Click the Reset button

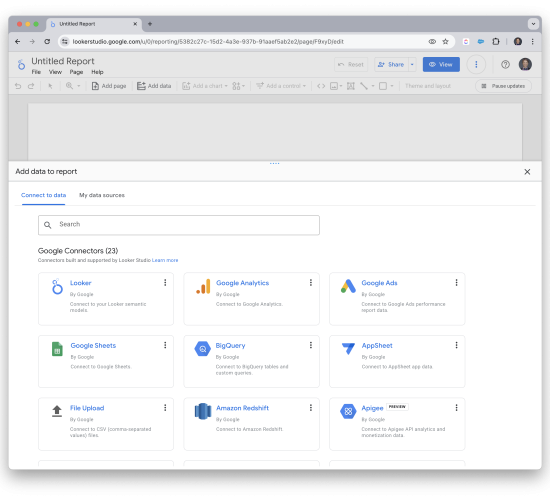click(351, 65)
